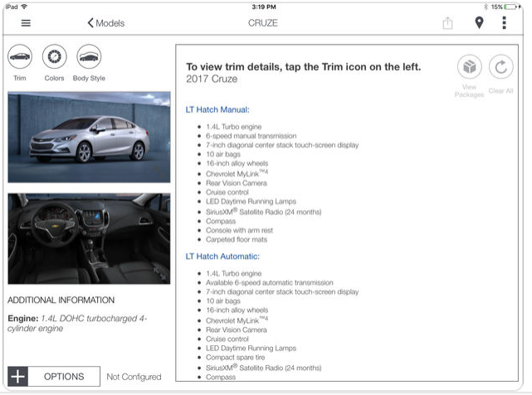532x395 pixels.
Task: View the Cruze interior photo
Action: (x=90, y=238)
